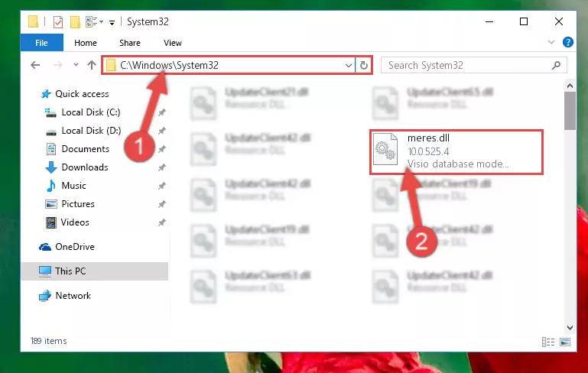Click the New folder icon in title bar

[75, 22]
